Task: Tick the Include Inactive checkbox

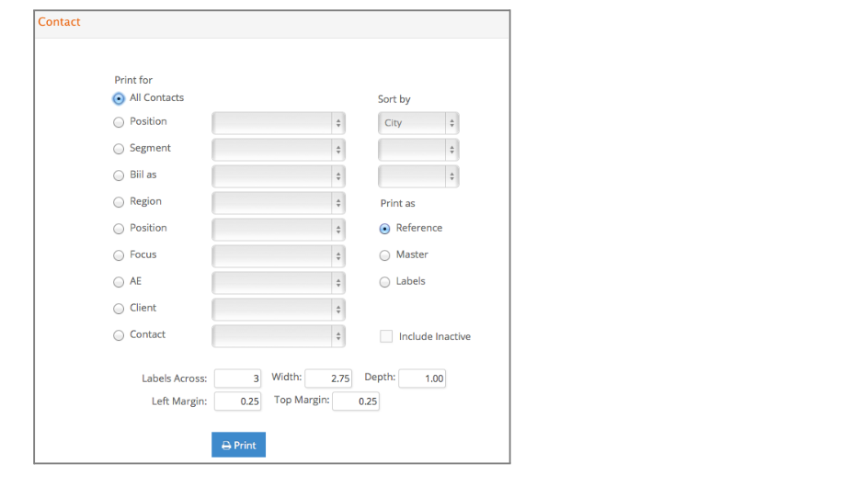Action: (386, 336)
